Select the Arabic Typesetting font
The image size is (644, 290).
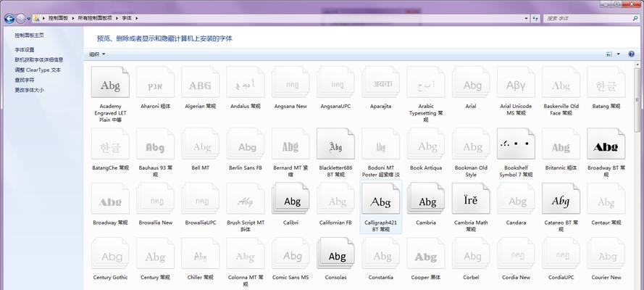(425, 82)
